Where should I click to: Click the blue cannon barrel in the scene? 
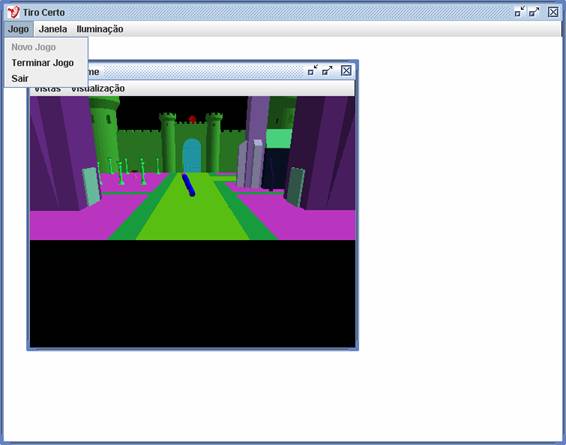(188, 185)
